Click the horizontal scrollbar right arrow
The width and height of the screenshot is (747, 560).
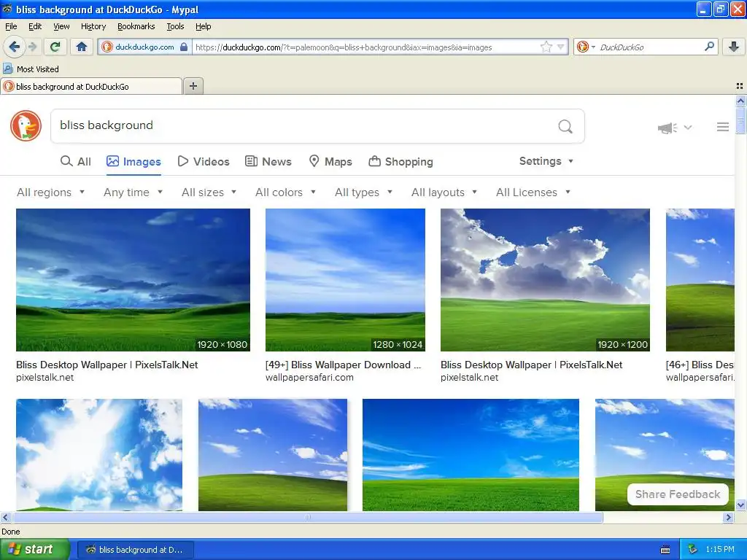(729, 517)
